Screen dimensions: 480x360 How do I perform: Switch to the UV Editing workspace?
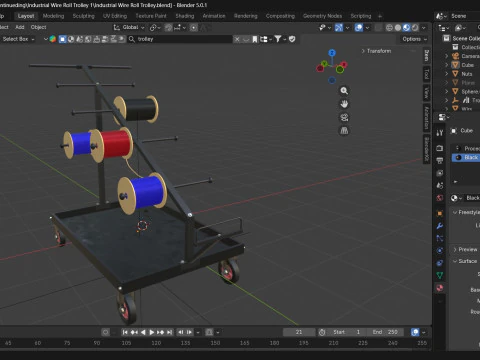pyautogui.click(x=115, y=16)
